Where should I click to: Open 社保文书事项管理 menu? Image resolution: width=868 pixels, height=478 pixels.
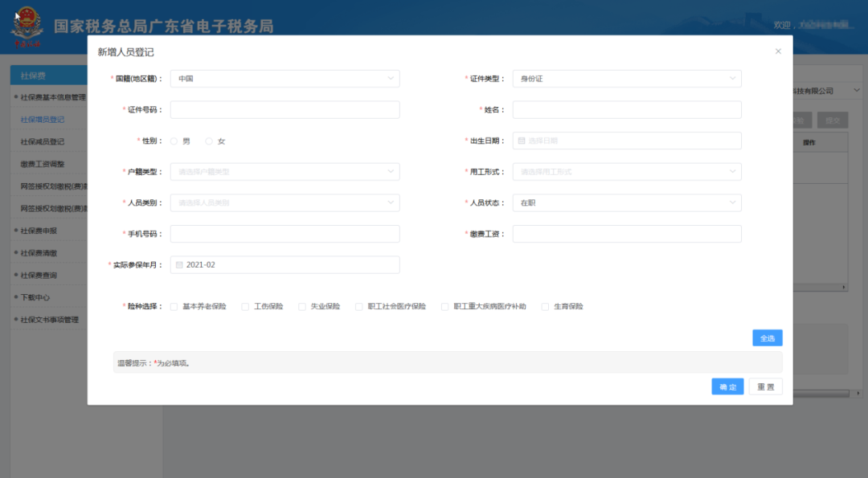click(x=50, y=320)
